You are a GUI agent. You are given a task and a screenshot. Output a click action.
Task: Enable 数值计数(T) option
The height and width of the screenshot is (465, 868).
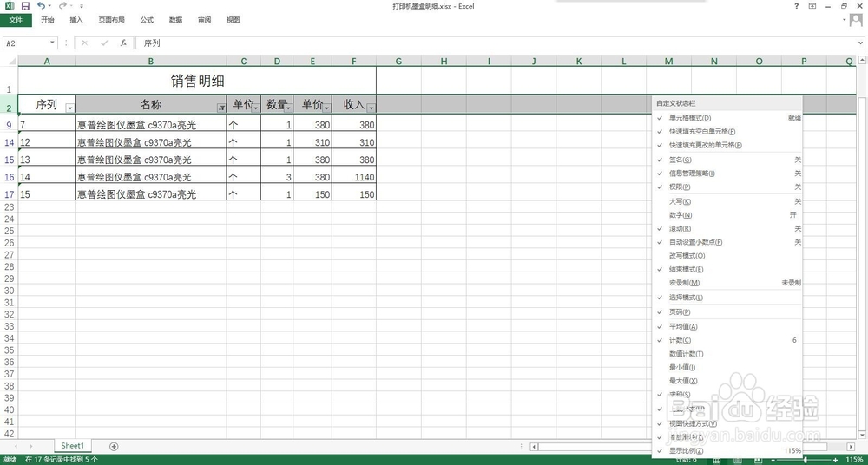(x=727, y=354)
